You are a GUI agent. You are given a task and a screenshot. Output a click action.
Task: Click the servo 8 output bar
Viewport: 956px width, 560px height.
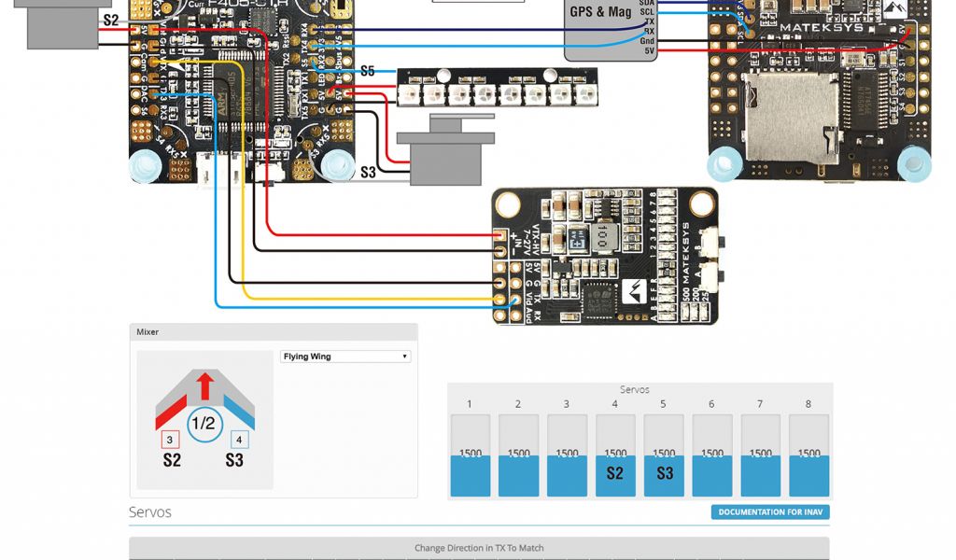(808, 455)
